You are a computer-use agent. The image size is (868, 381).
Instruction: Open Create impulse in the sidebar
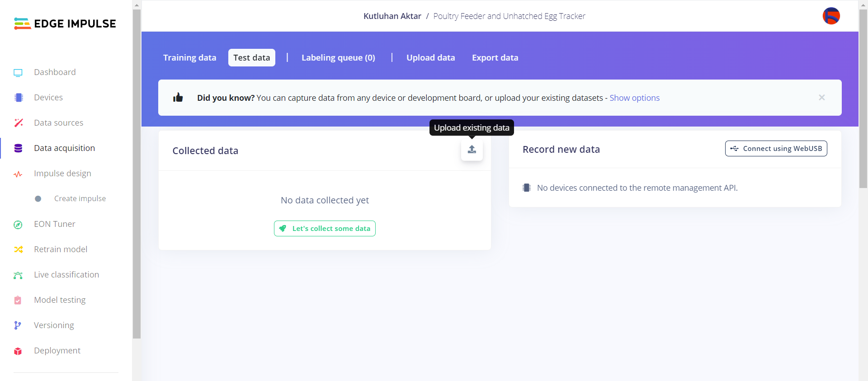[x=80, y=199]
